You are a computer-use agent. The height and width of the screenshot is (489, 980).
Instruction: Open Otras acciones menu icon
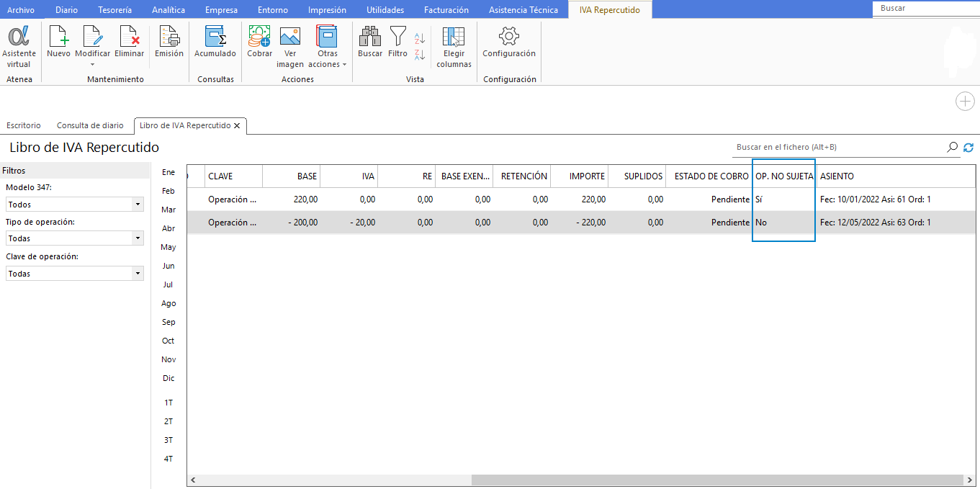[x=327, y=36]
